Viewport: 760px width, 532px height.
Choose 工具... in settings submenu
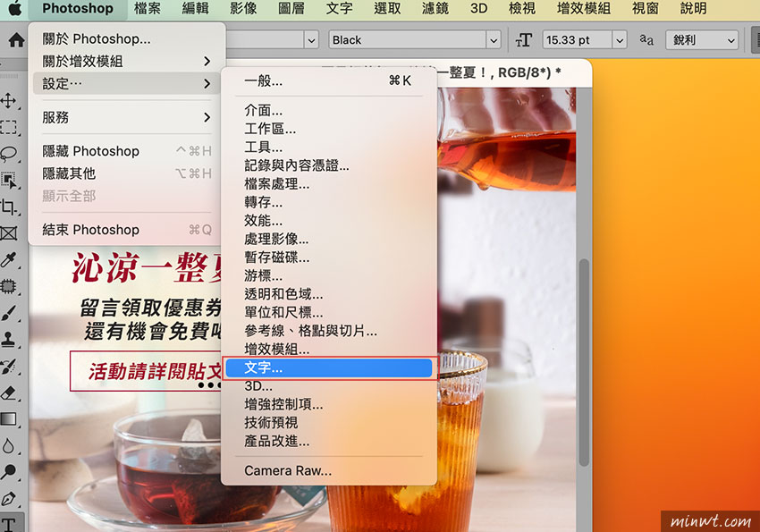[329, 148]
